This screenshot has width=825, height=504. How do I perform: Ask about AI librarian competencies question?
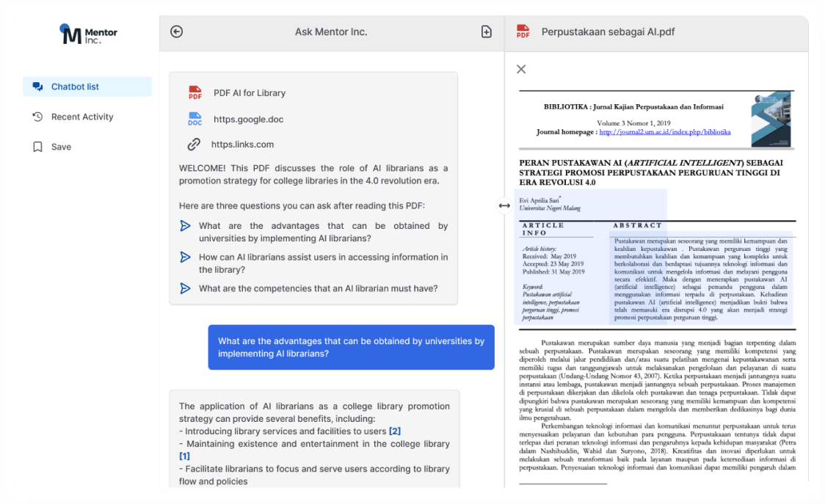tap(317, 288)
